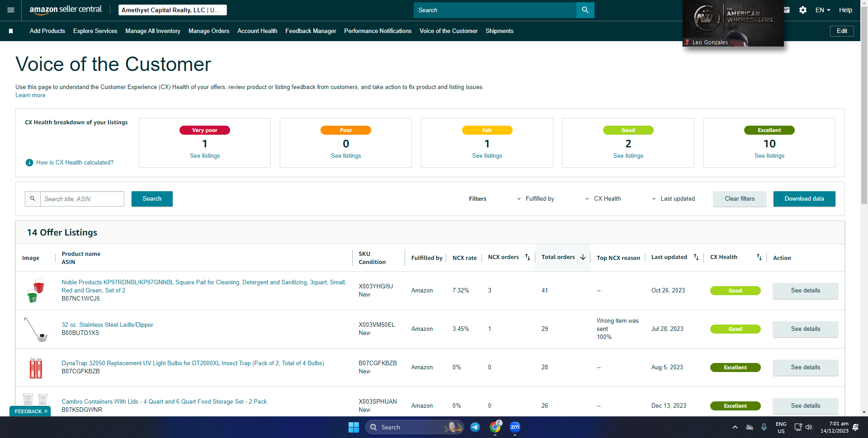Click the Windows taskbar Search box
Viewport: 868px width, 438px height.
(415, 427)
